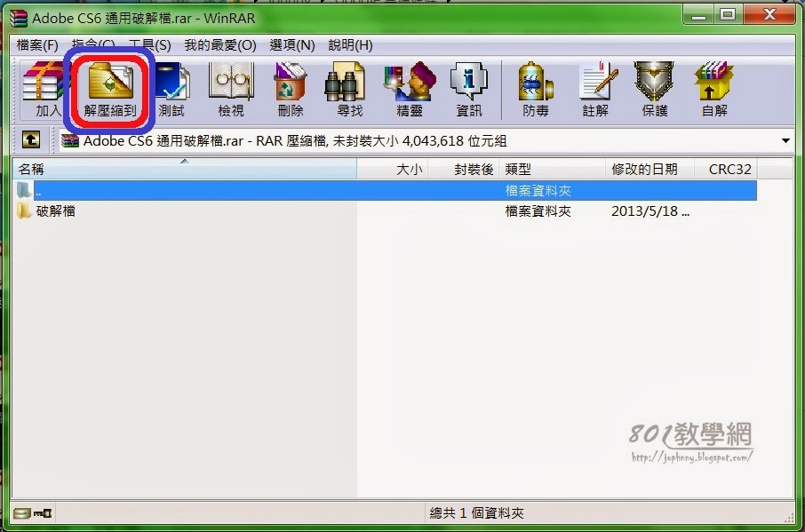Close the WinRAR window
Screen dimensions: 805x532
[769, 14]
